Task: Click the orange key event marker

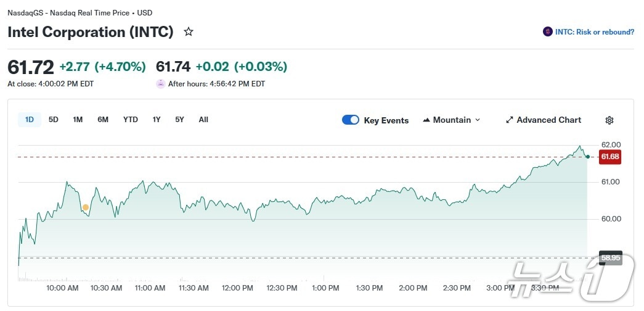Action: pos(86,208)
